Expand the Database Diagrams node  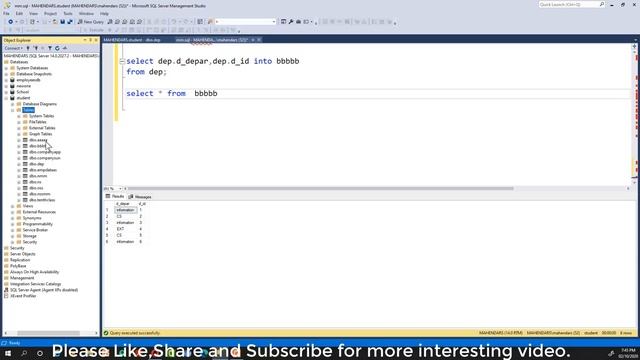click(x=13, y=104)
